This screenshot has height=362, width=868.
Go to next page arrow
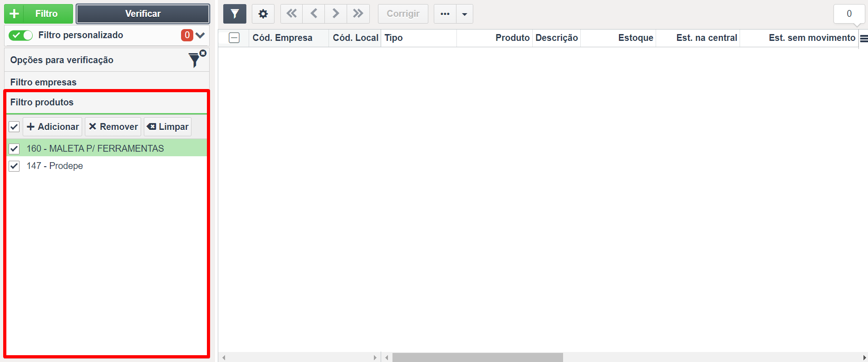point(336,14)
